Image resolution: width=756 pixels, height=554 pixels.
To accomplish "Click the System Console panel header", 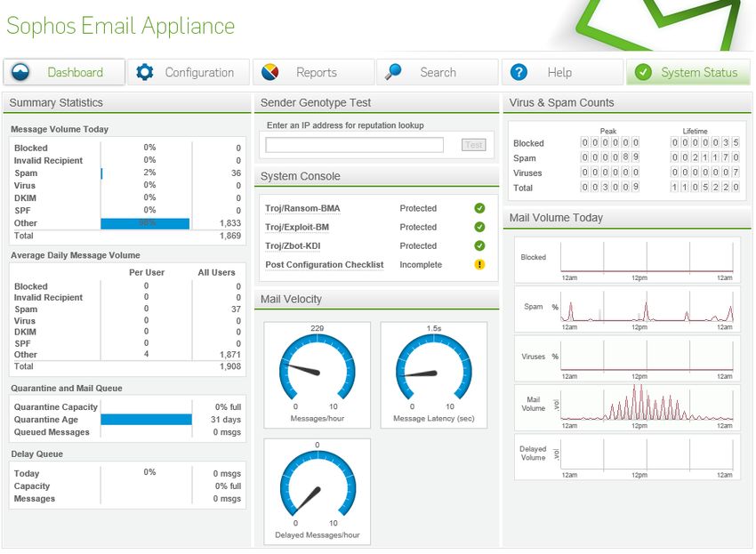I will 376,176.
